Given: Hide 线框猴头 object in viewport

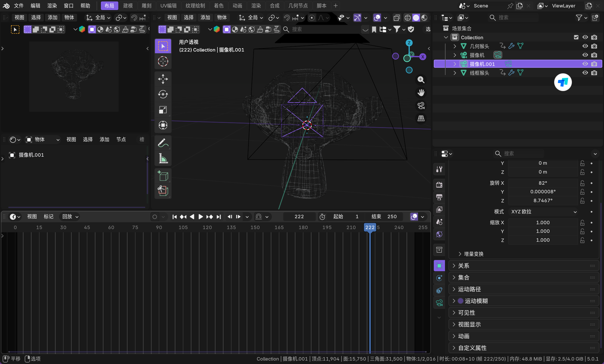Looking at the screenshot, I should tap(585, 73).
